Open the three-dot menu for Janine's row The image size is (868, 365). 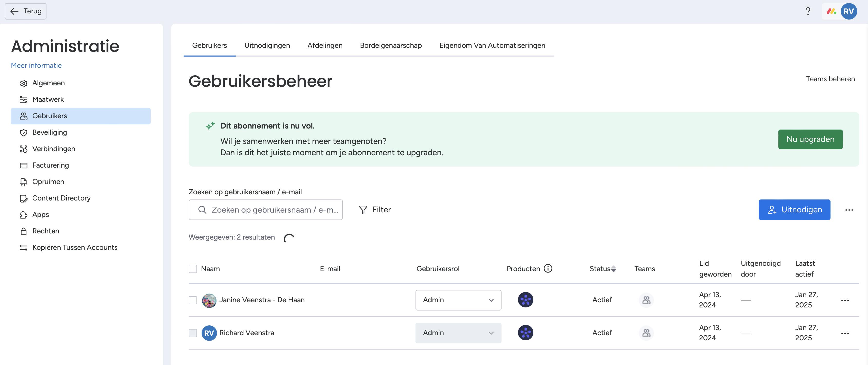pos(845,300)
